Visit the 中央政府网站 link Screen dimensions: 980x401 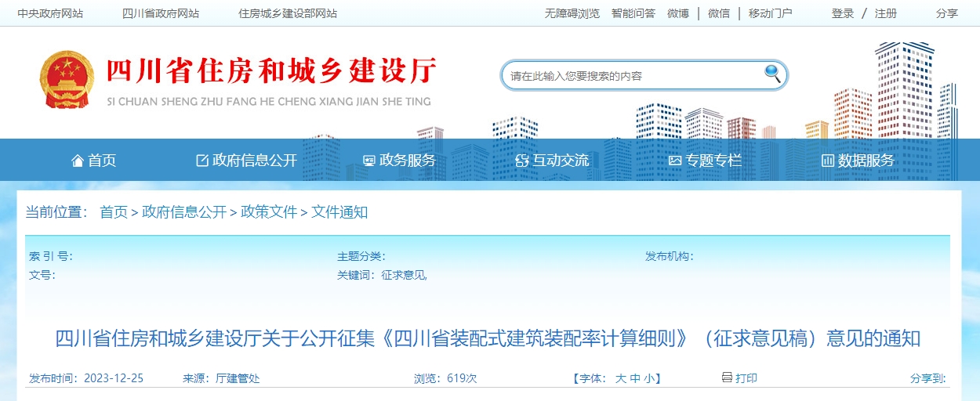click(50, 13)
